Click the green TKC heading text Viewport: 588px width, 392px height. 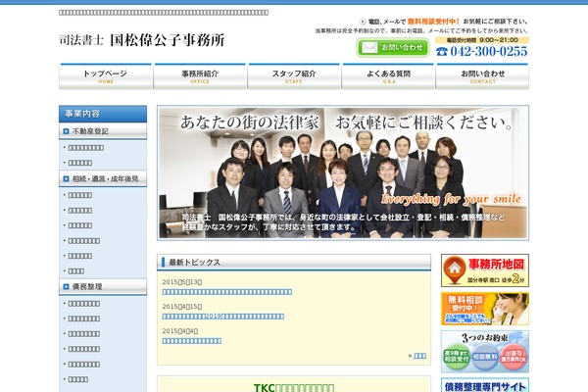pyautogui.click(x=294, y=387)
